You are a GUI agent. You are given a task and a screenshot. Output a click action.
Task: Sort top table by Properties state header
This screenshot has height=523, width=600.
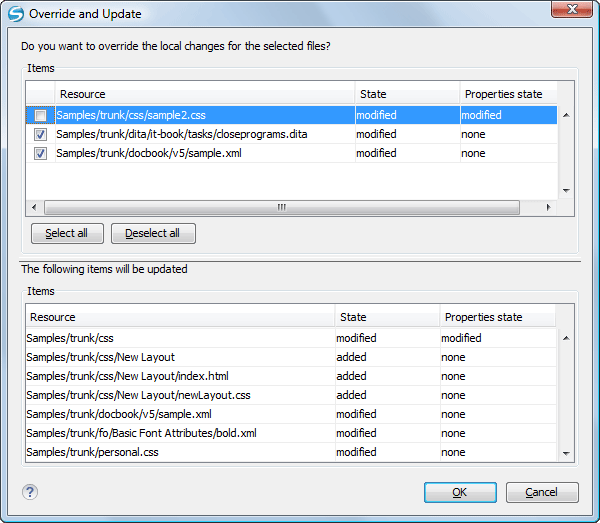point(503,94)
